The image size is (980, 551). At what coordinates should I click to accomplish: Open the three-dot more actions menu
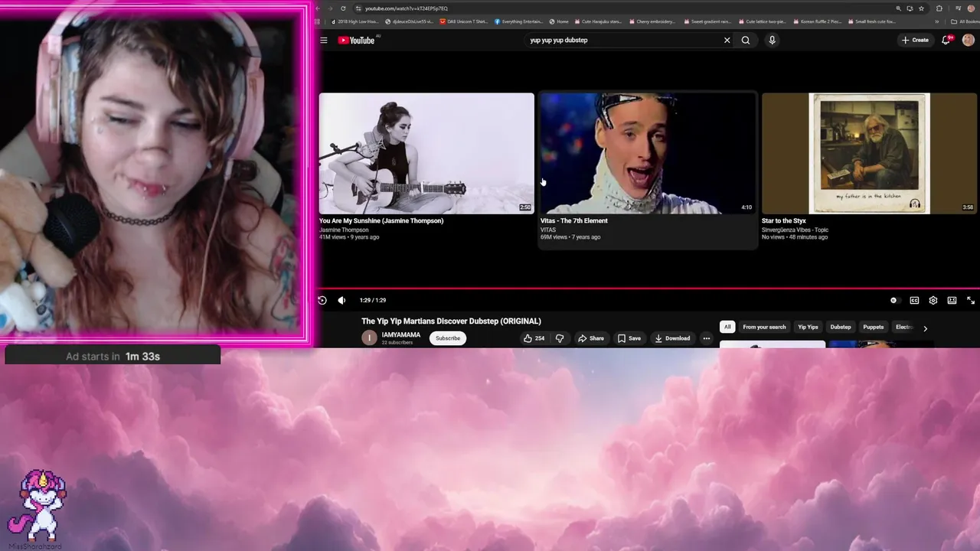pos(707,338)
